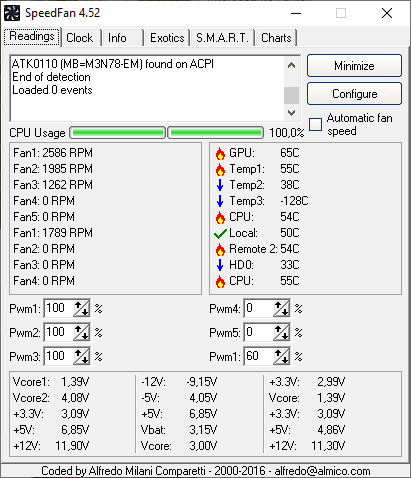The width and height of the screenshot is (411, 478).
Task: Click the Pwm5 value field
Action: coord(258,332)
